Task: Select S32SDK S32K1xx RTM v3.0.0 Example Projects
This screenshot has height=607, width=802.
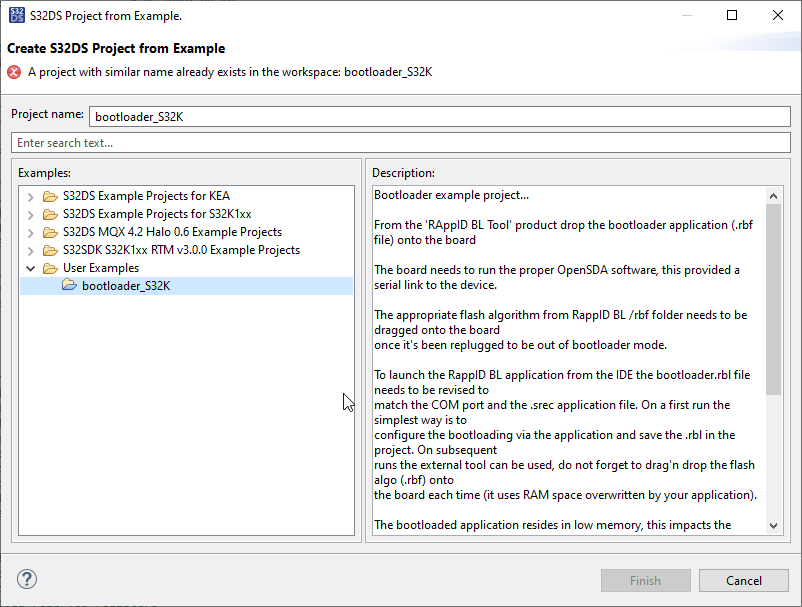Action: [x=181, y=250]
